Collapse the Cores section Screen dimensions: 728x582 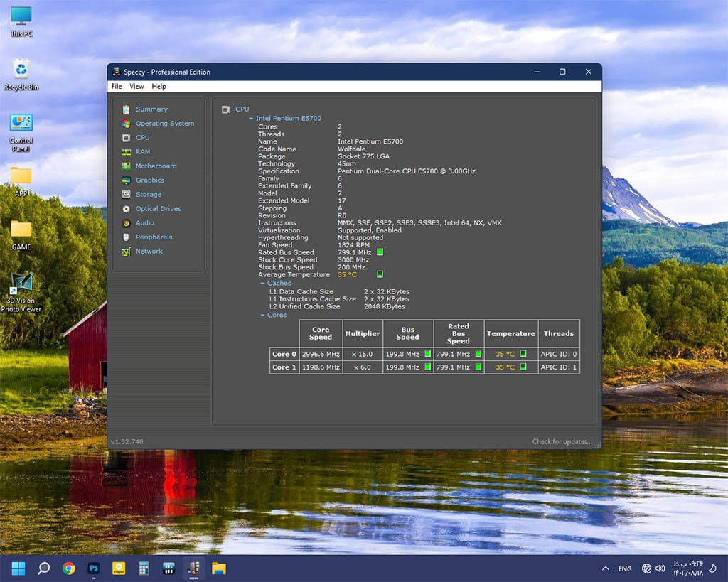tap(262, 316)
